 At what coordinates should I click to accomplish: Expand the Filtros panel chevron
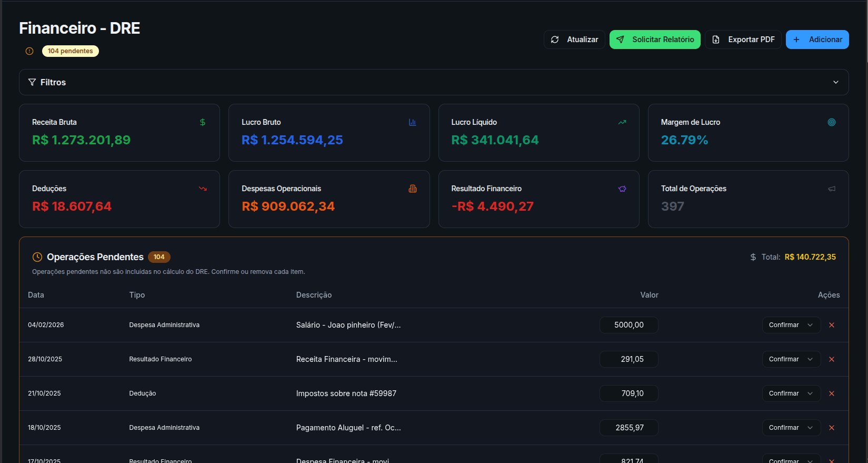(836, 82)
